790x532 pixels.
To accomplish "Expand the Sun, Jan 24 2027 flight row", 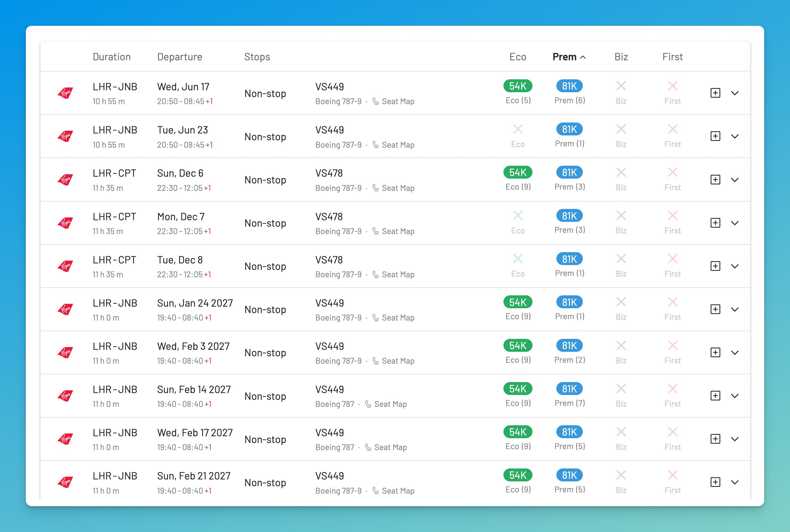I will [735, 310].
